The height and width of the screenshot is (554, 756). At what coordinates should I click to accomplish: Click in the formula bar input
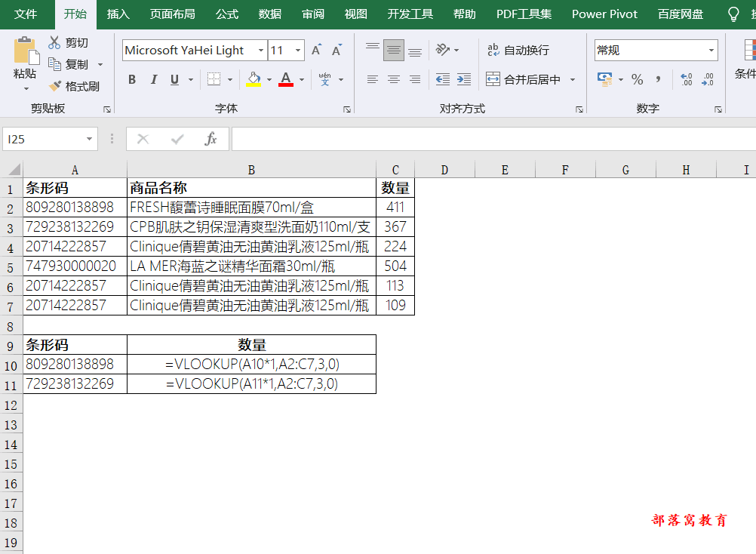pyautogui.click(x=493, y=140)
